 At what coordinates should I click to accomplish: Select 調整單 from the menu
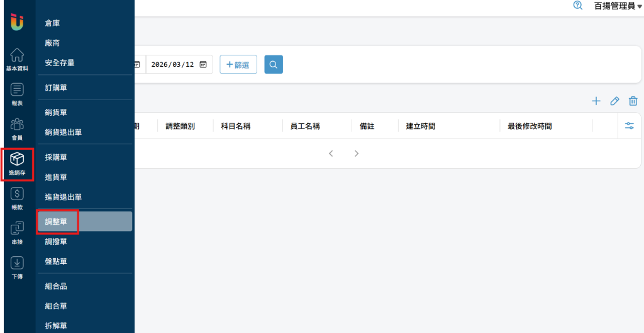(x=57, y=222)
